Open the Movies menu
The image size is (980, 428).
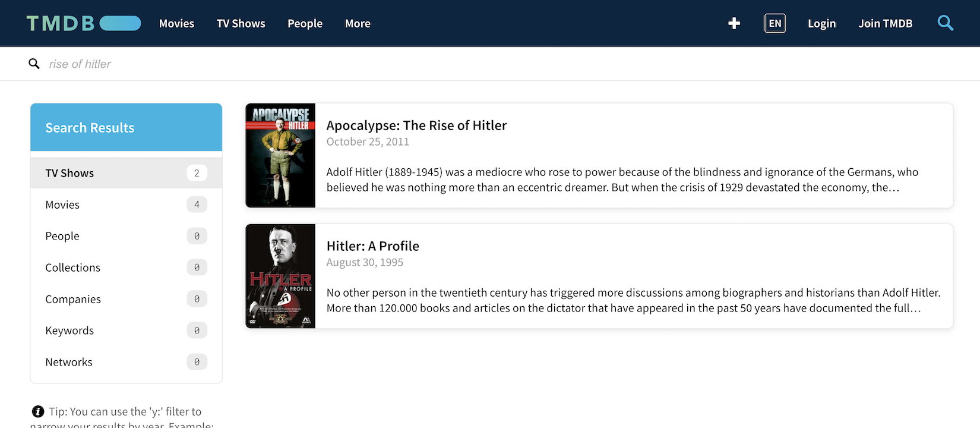coord(176,23)
